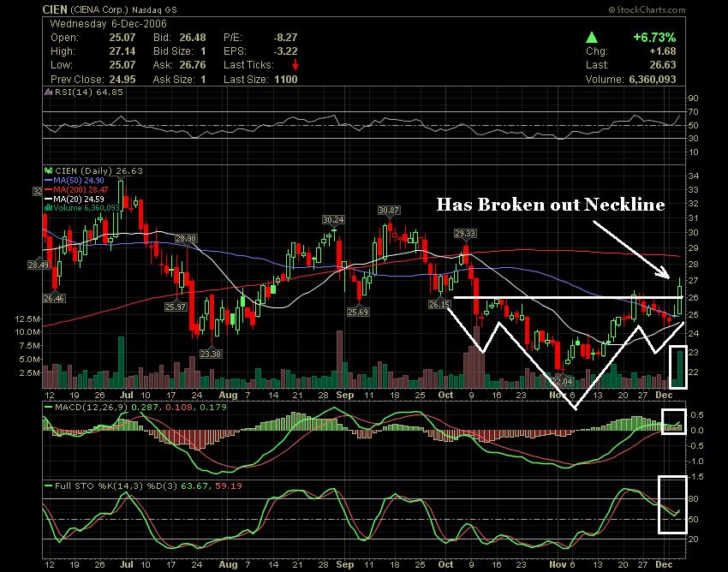This screenshot has width=728, height=572.
Task: Click the Sep label on bottom date axis
Action: 345,564
